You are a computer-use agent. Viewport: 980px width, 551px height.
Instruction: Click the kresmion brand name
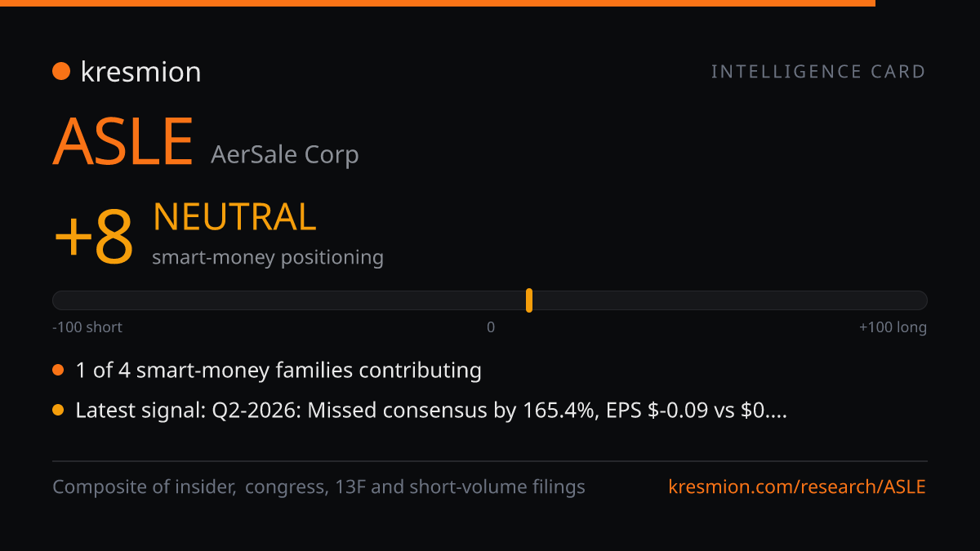point(140,72)
